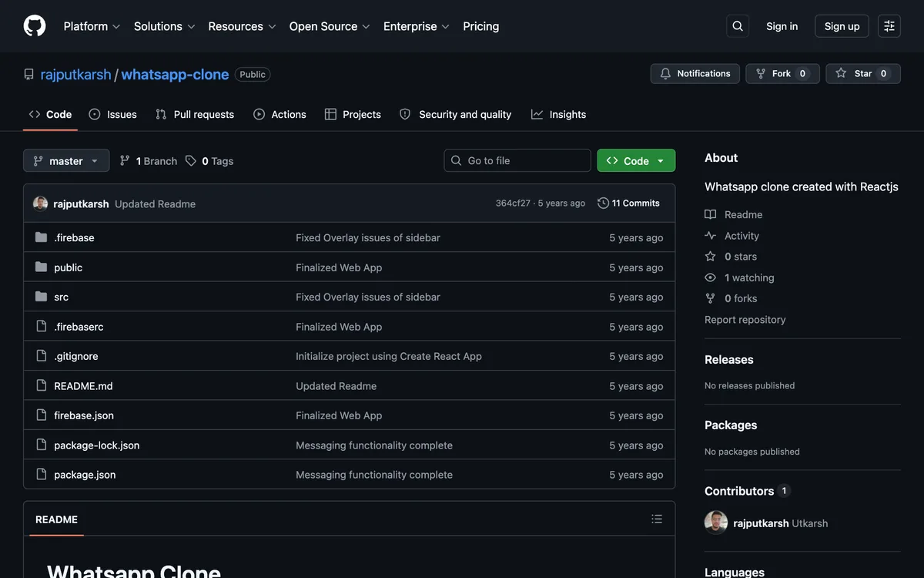Open the Updated Readme commit message in header

pos(155,204)
